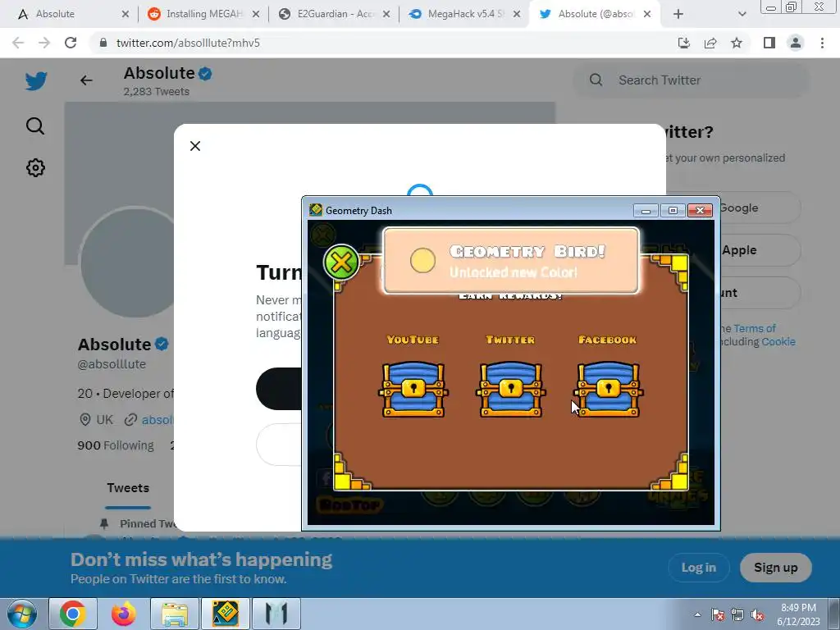The width and height of the screenshot is (840, 630).
Task: Click the muted volume tray icon
Action: (x=757, y=615)
